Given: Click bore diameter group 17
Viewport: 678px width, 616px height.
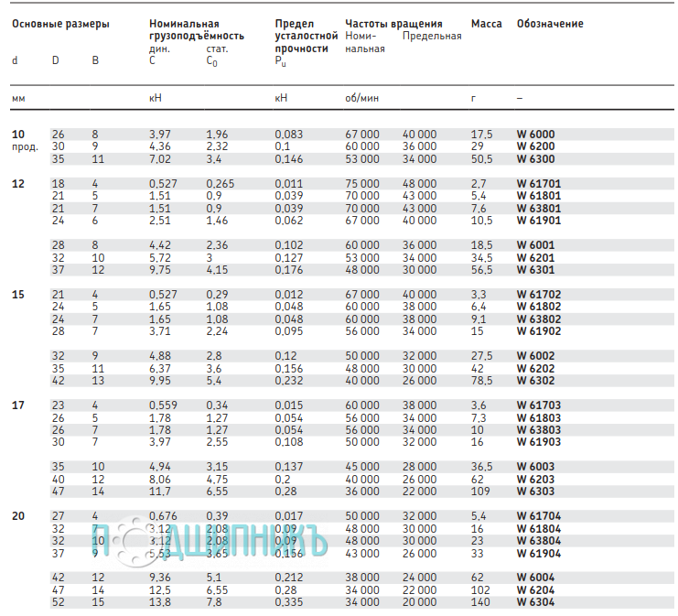Looking at the screenshot, I should tap(18, 405).
